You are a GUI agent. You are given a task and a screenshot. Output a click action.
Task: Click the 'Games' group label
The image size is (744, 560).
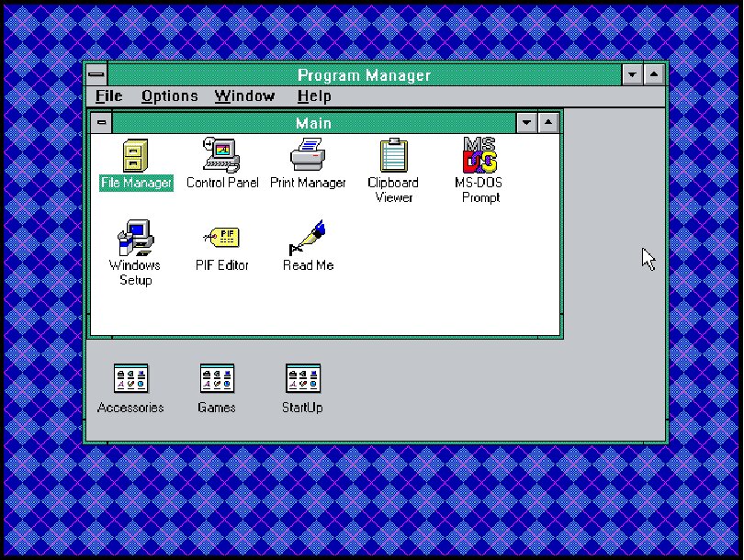pos(217,408)
